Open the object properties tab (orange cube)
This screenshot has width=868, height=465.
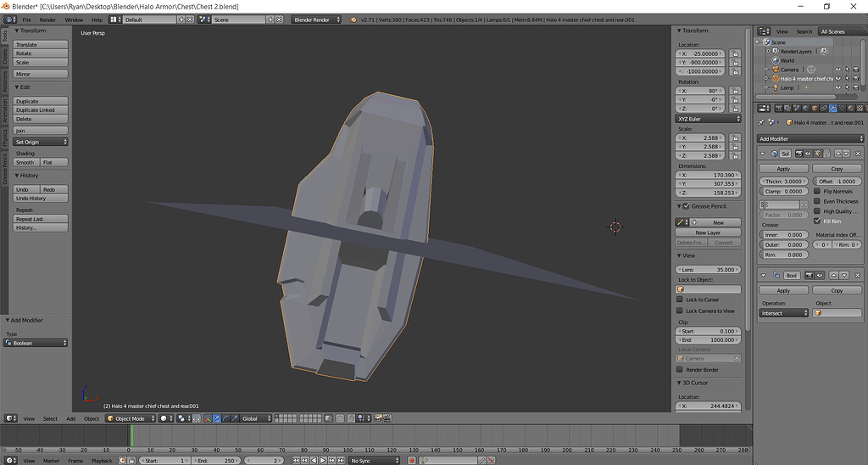815,108
